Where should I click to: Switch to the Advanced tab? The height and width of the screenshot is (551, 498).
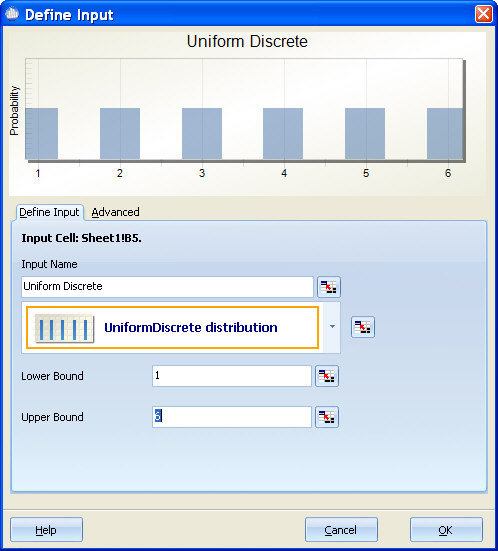(x=115, y=212)
